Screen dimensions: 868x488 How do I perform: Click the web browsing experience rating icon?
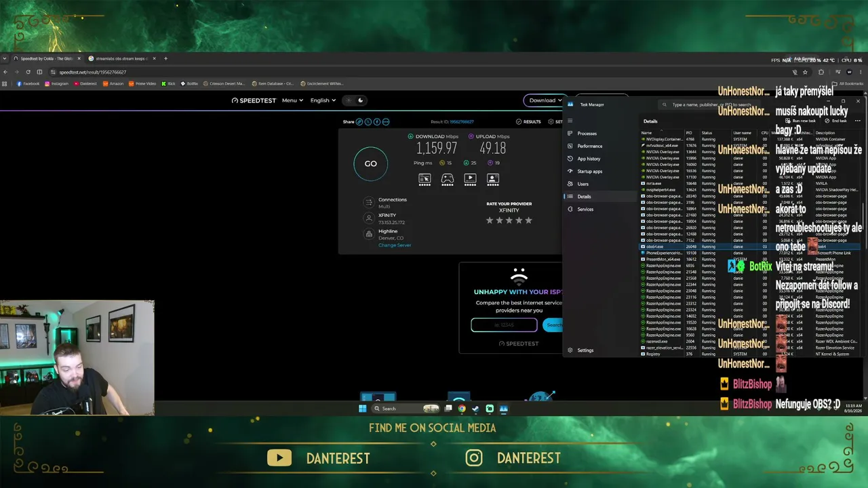[x=425, y=179]
